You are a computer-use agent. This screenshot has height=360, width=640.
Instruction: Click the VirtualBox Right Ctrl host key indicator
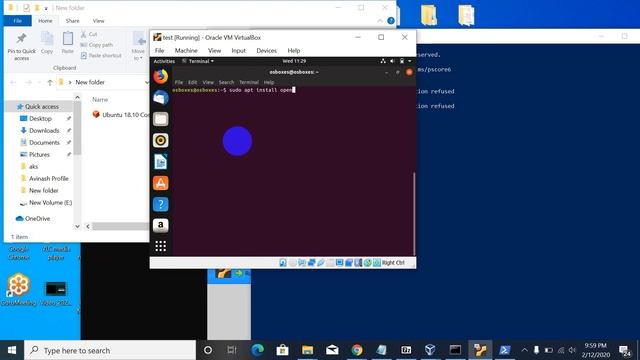point(393,263)
